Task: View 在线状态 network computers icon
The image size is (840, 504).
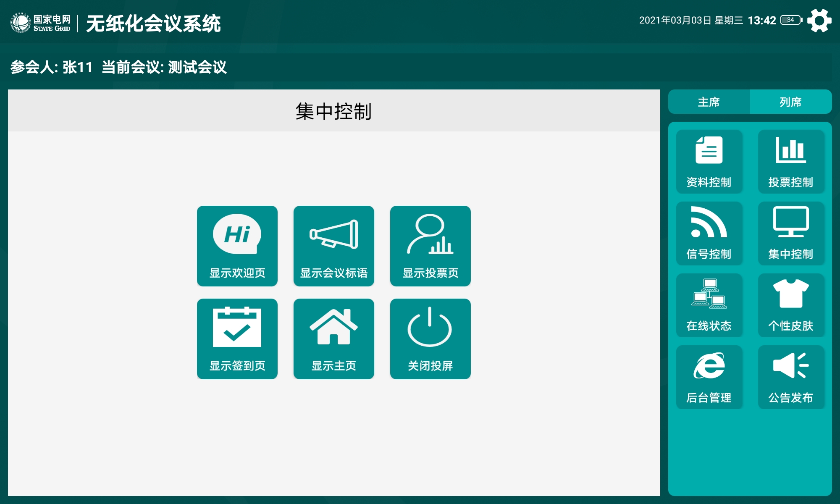Action: 709,305
